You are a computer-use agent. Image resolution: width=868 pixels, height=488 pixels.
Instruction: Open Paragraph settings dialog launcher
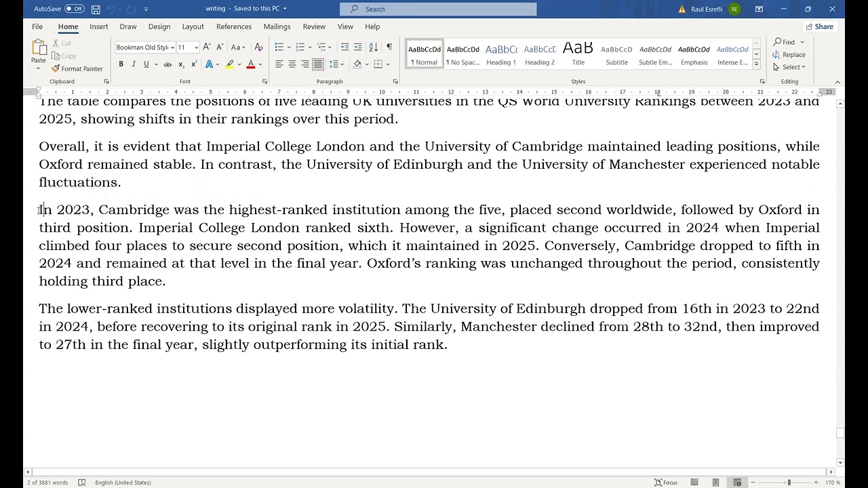395,81
